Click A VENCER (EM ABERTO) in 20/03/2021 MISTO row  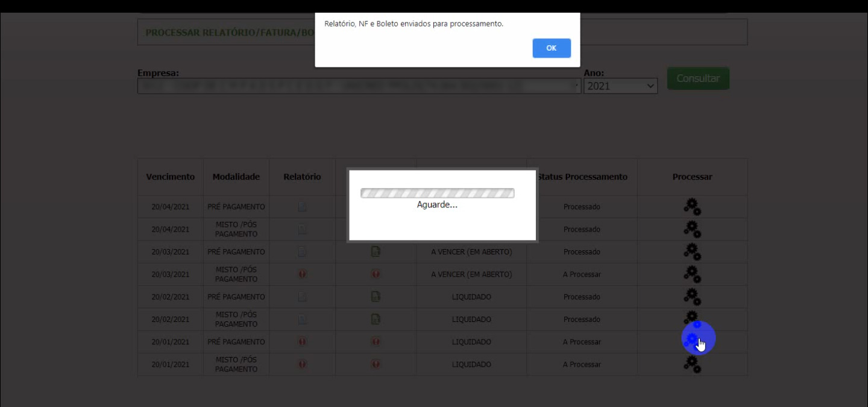(x=471, y=274)
